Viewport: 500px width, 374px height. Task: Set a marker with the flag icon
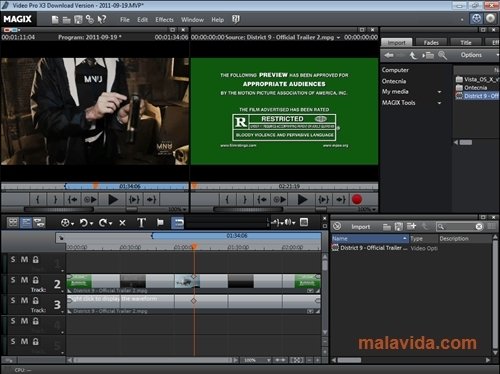[160, 223]
